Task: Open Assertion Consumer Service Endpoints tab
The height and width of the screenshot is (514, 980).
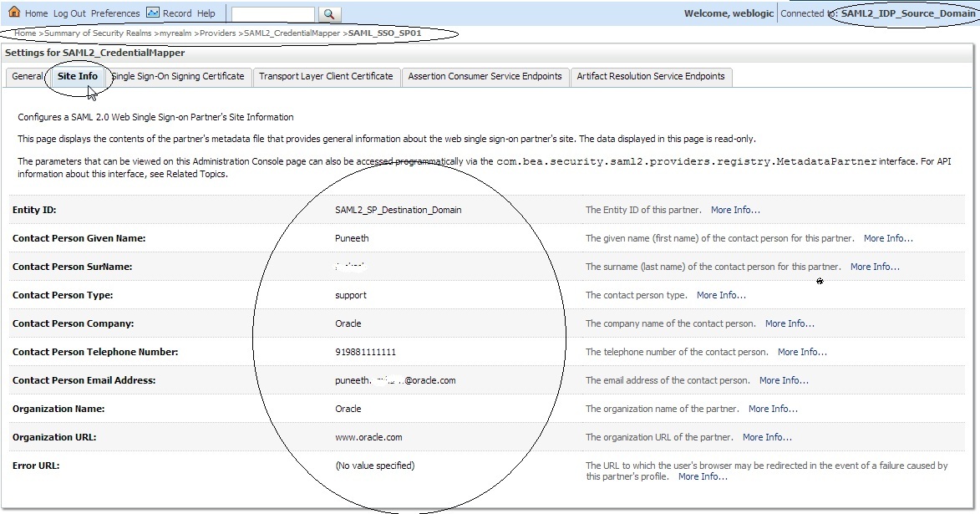Action: pos(485,76)
